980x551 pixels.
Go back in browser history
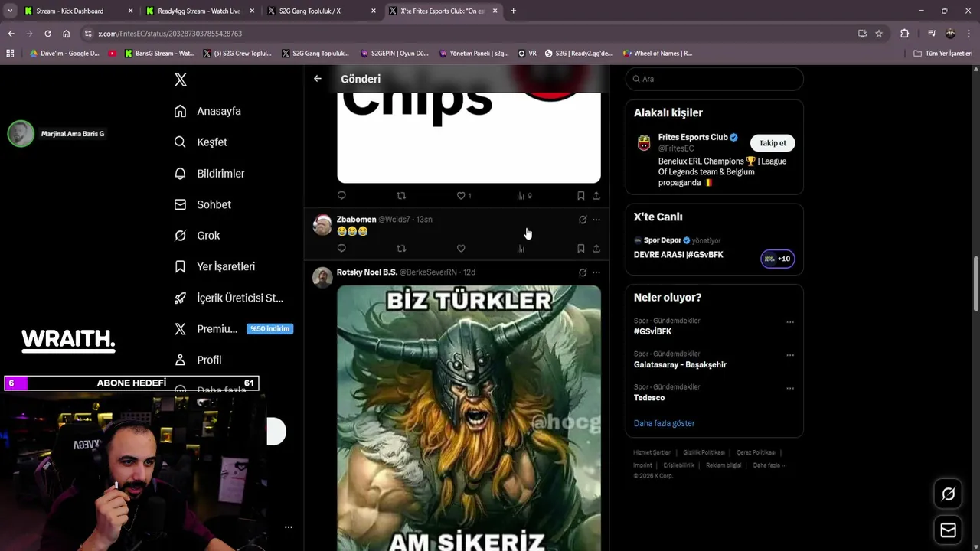tap(11, 34)
